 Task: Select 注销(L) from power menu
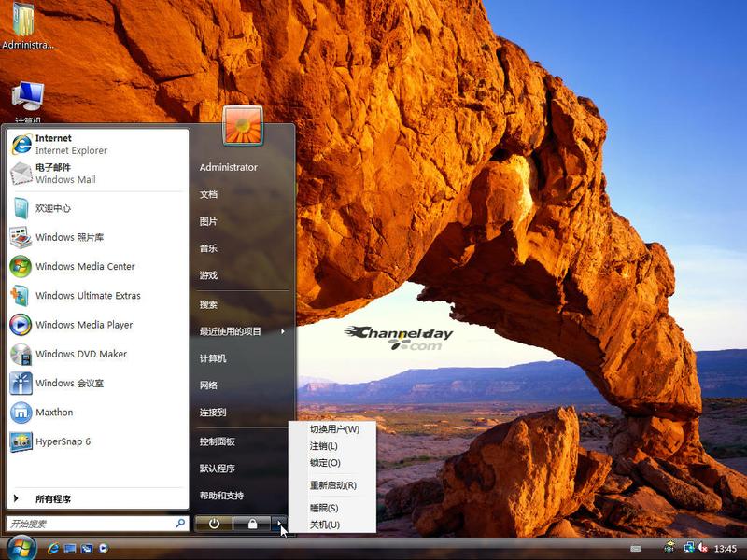(x=334, y=446)
